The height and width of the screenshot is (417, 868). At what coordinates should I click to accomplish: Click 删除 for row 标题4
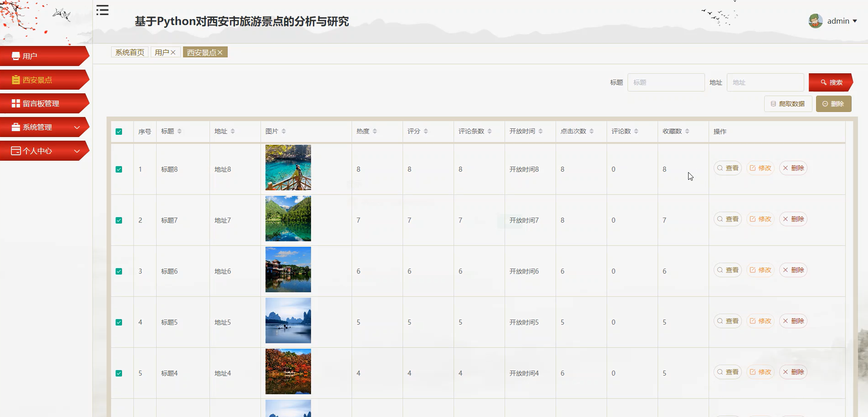(x=793, y=372)
